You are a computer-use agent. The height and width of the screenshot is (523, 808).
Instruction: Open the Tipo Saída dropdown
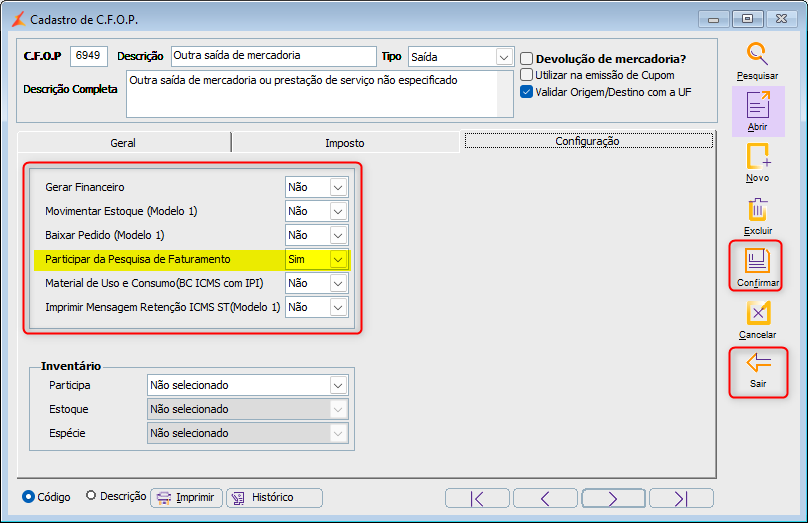pos(504,57)
